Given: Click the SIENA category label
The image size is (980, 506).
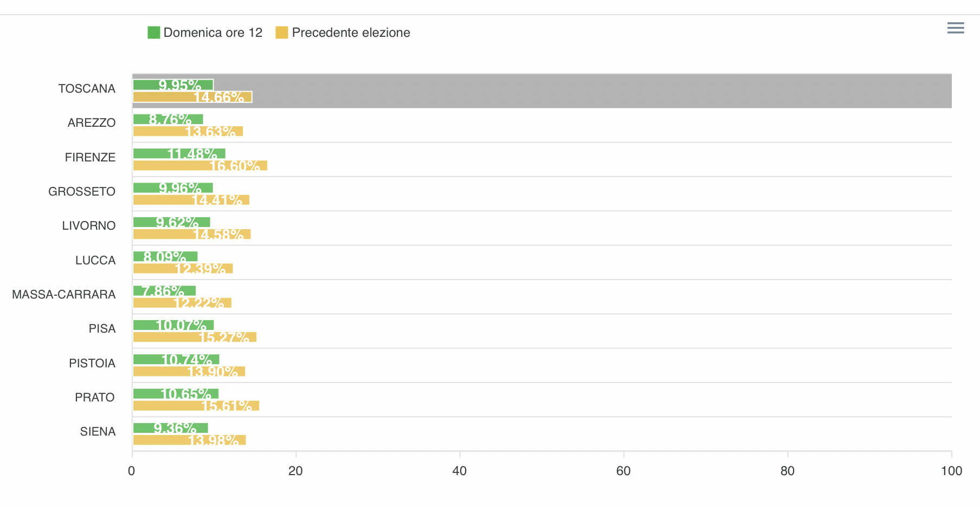Looking at the screenshot, I should pyautogui.click(x=98, y=432).
